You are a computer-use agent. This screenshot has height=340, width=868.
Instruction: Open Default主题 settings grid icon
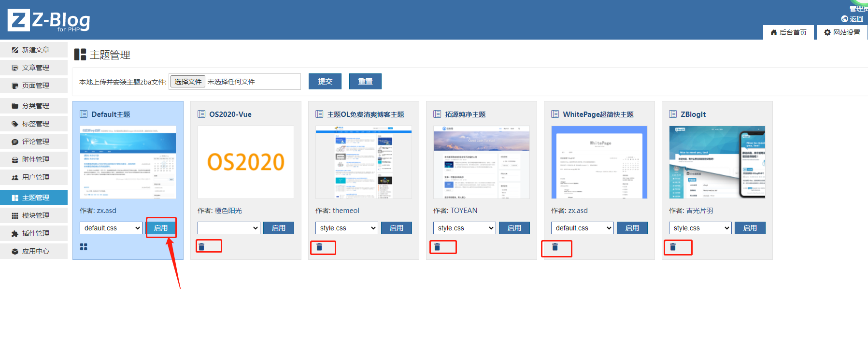[x=84, y=247]
